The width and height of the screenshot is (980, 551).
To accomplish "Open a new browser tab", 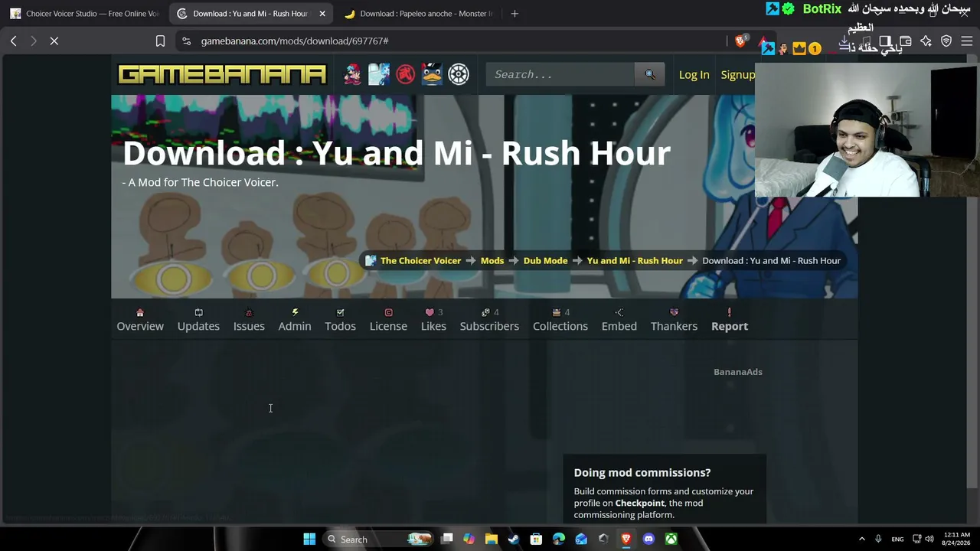I will pyautogui.click(x=514, y=13).
